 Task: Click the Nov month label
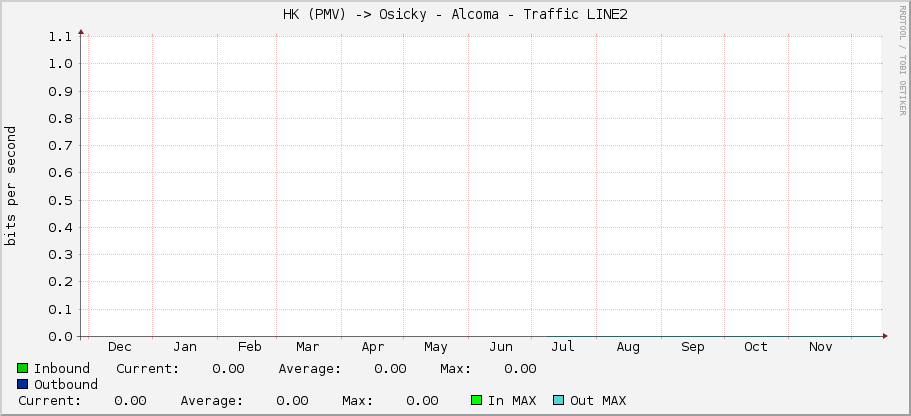click(820, 347)
